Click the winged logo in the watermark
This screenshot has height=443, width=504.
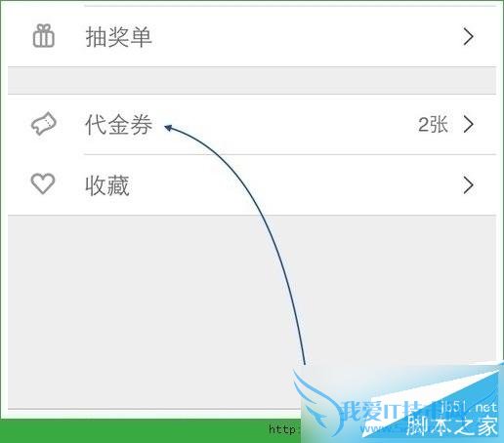click(317, 403)
